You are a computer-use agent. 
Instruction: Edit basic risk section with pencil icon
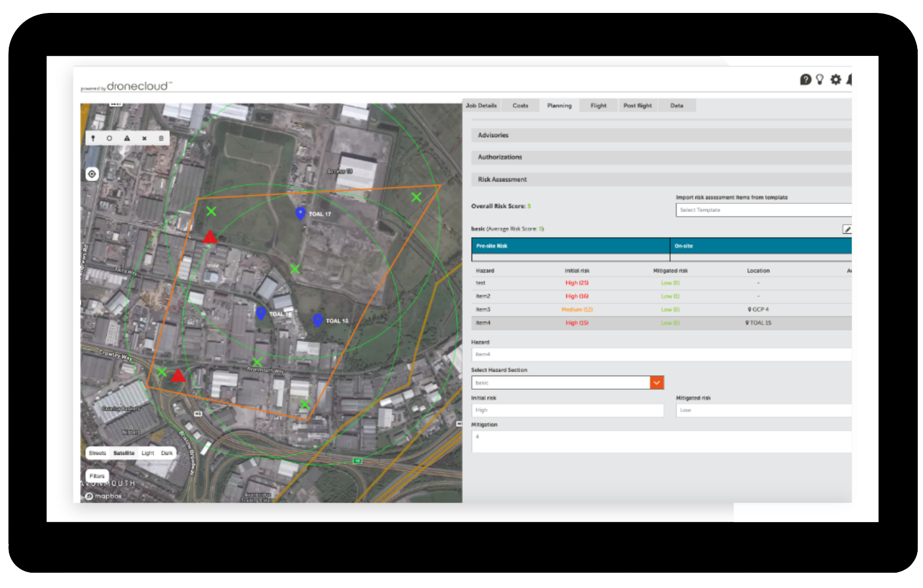(x=847, y=229)
